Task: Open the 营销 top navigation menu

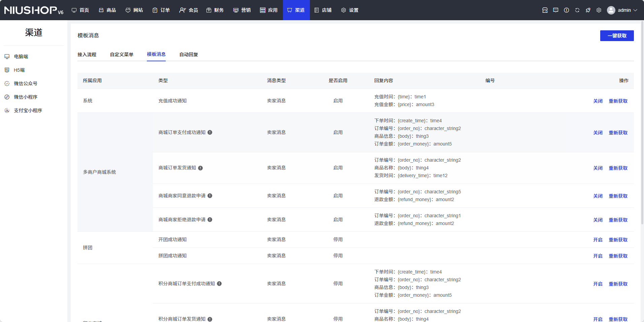Action: click(242, 10)
